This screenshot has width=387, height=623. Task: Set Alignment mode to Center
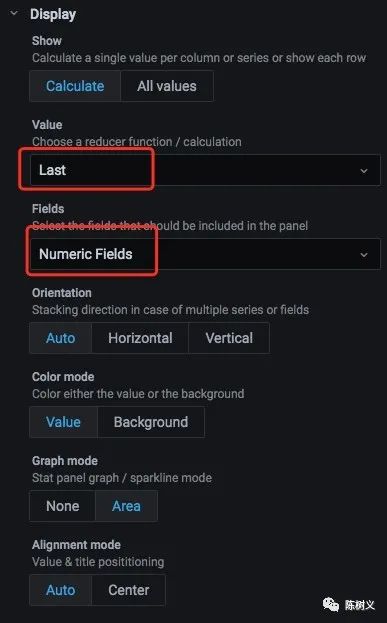click(129, 590)
